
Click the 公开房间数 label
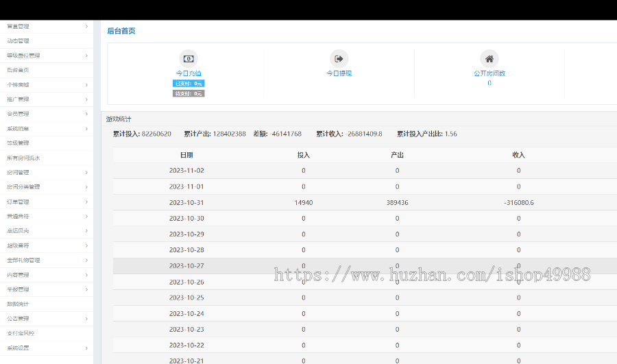click(x=489, y=73)
